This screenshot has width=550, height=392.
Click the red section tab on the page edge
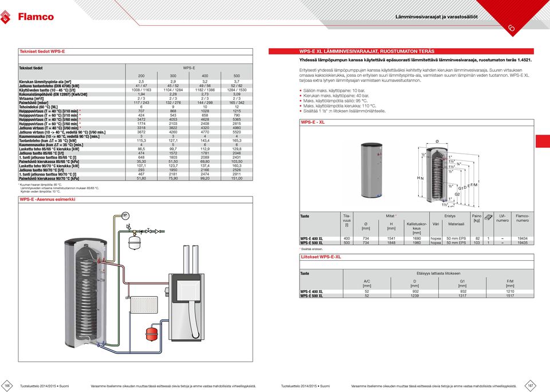543,142
